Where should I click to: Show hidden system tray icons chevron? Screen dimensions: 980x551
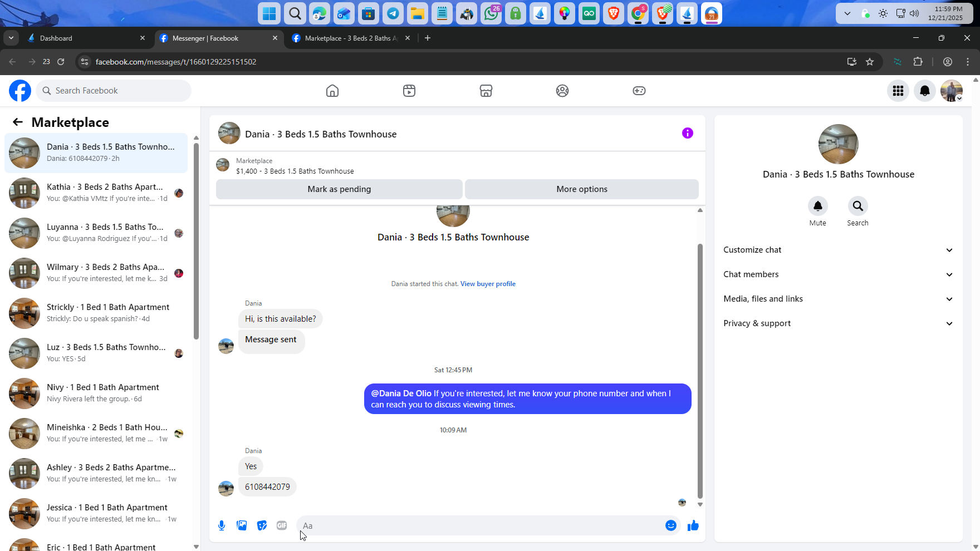click(847, 13)
